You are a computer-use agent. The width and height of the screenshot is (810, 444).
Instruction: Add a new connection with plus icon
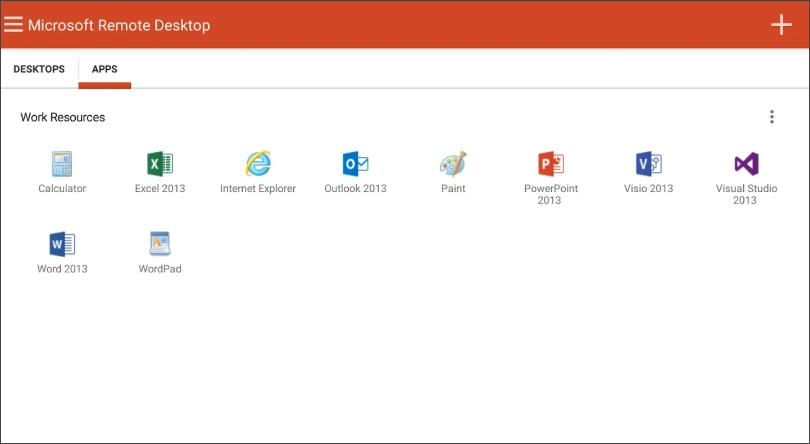coord(781,25)
